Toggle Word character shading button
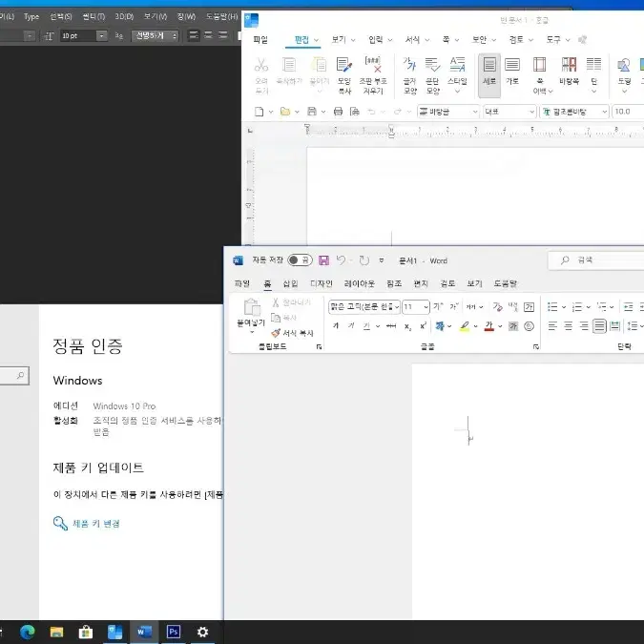The image size is (644, 644). tap(513, 326)
